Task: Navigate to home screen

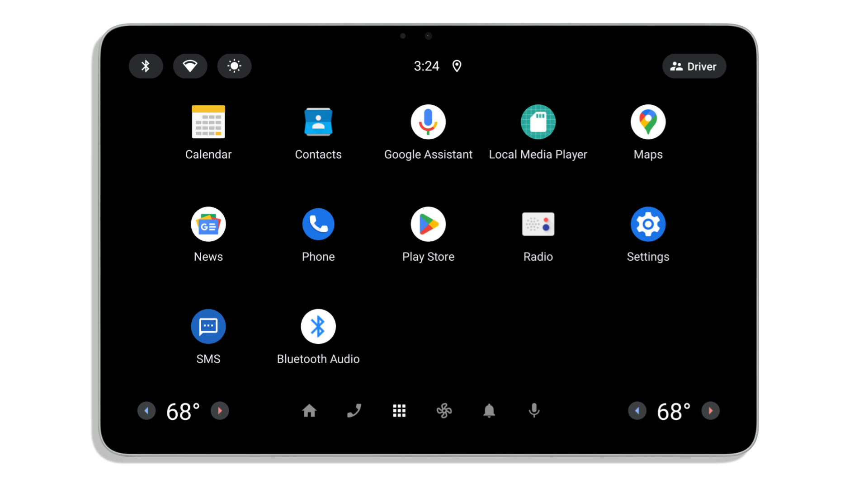Action: 309,411
